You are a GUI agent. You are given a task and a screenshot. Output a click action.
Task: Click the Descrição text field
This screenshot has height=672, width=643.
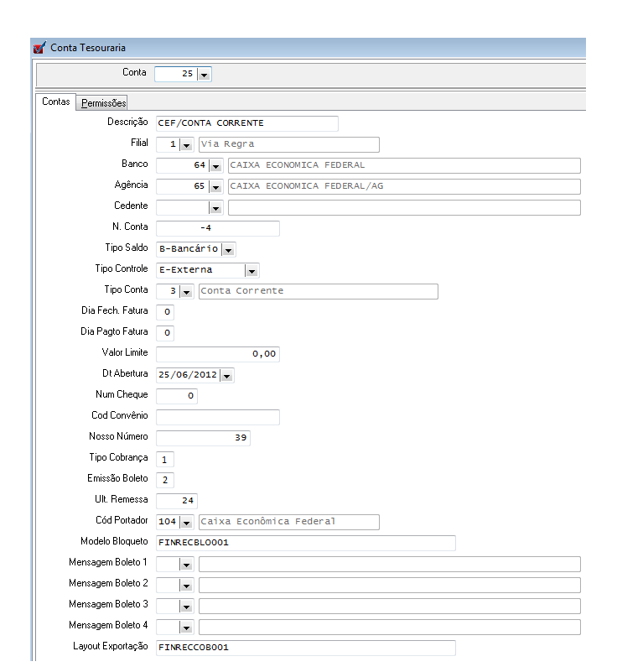coord(246,123)
